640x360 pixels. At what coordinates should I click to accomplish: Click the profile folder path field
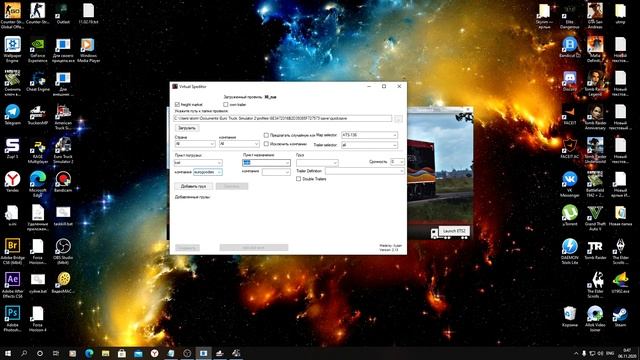click(x=283, y=118)
